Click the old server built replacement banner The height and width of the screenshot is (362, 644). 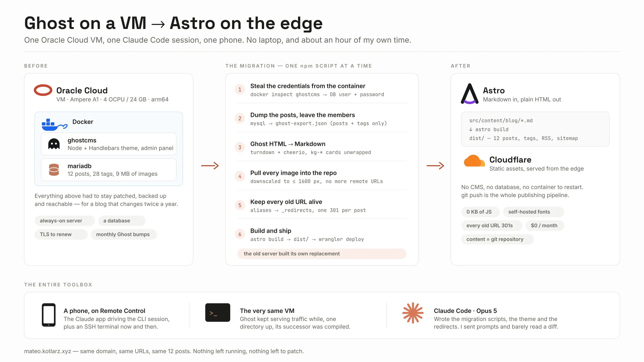pos(322,254)
